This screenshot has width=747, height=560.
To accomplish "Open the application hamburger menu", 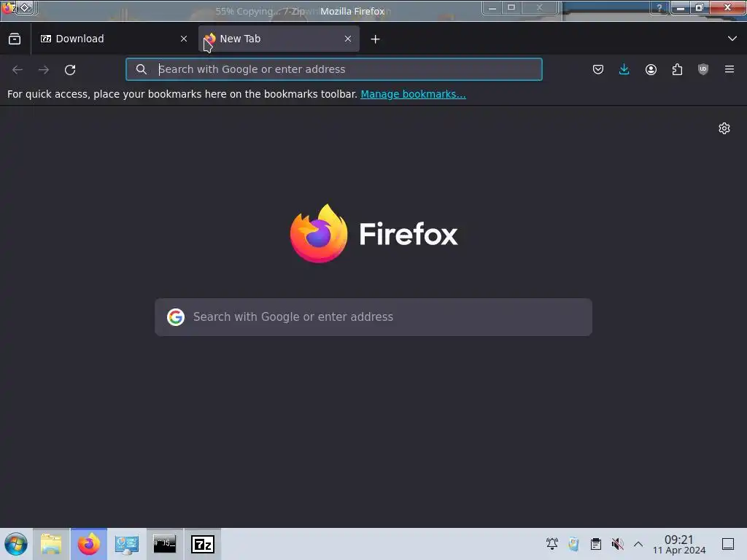I will click(729, 69).
